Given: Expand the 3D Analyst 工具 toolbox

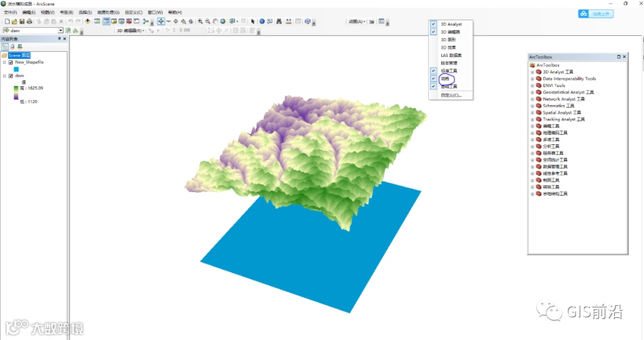Looking at the screenshot, I should [532, 72].
